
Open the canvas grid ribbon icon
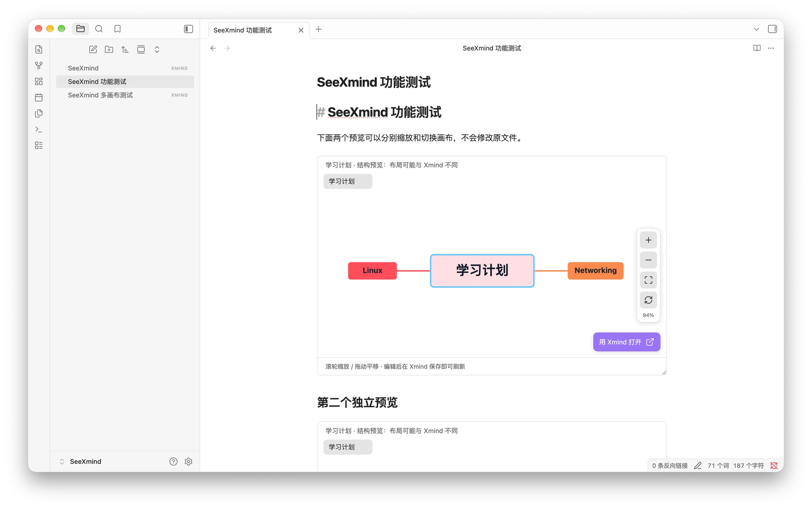pyautogui.click(x=39, y=81)
